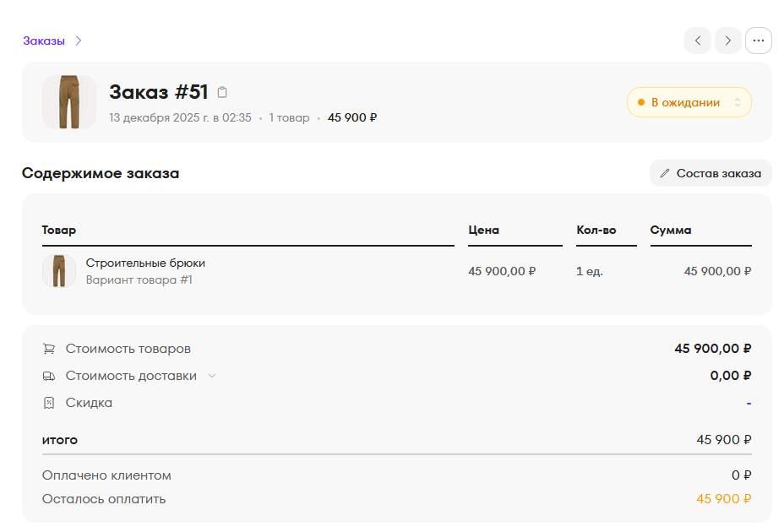The height and width of the screenshot is (532, 784).
Task: Open Строительные брюки product name
Action: point(145,263)
